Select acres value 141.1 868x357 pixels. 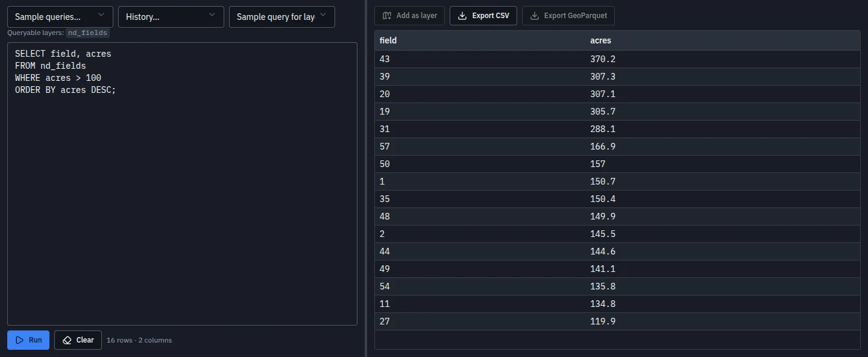tap(722, 269)
